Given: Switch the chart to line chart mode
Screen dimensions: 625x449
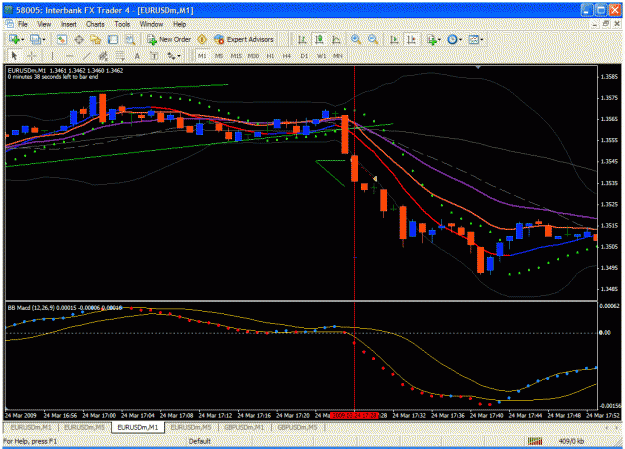Looking at the screenshot, I should coord(336,39).
